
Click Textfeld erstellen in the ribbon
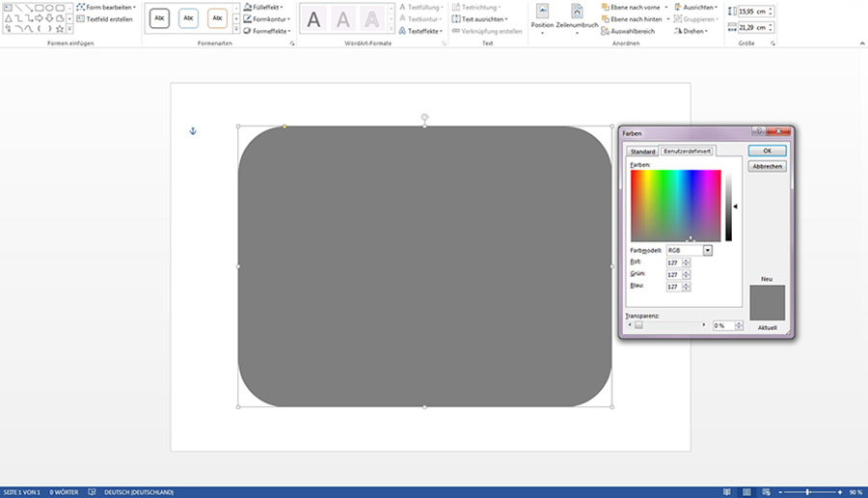click(109, 19)
